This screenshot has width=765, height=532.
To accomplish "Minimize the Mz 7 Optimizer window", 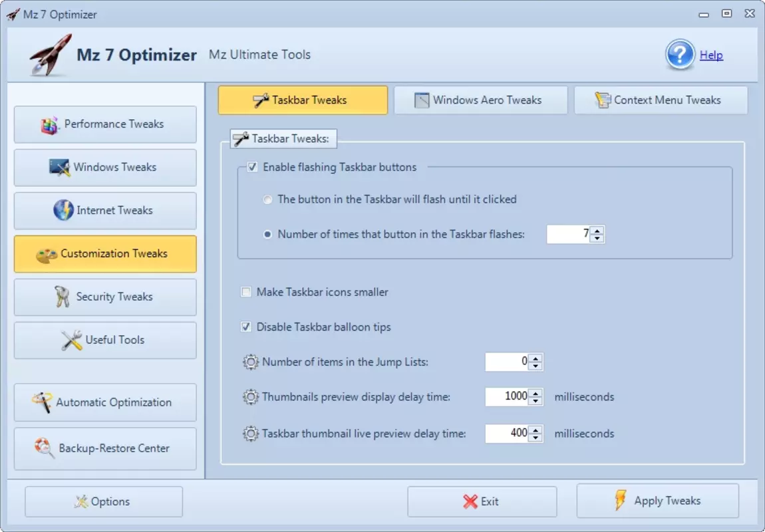I will 704,15.
